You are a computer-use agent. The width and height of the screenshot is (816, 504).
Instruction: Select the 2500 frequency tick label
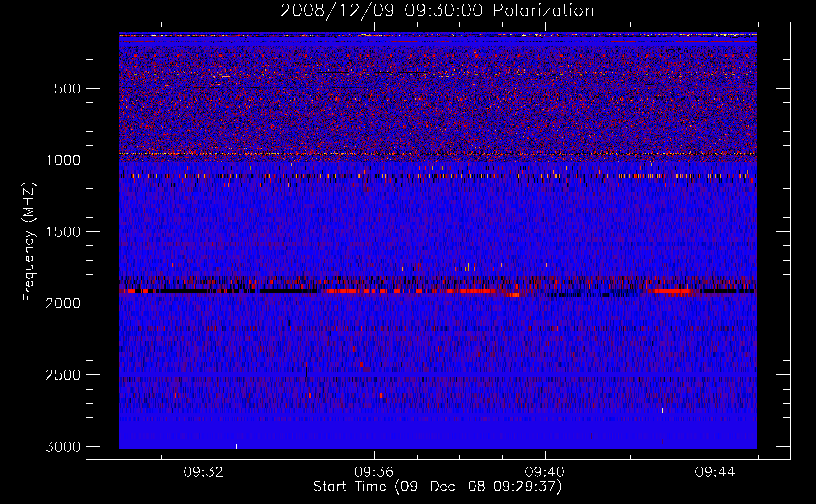point(63,375)
